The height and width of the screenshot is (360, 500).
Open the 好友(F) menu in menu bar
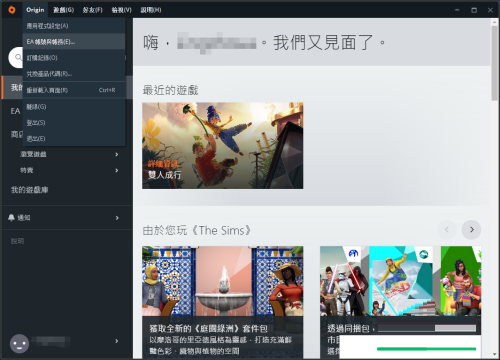click(92, 10)
